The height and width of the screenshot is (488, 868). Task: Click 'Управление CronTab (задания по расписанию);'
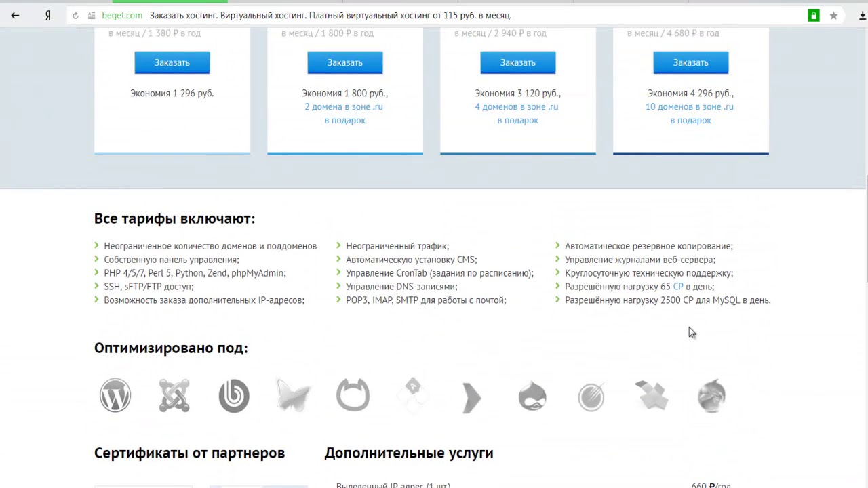point(440,273)
